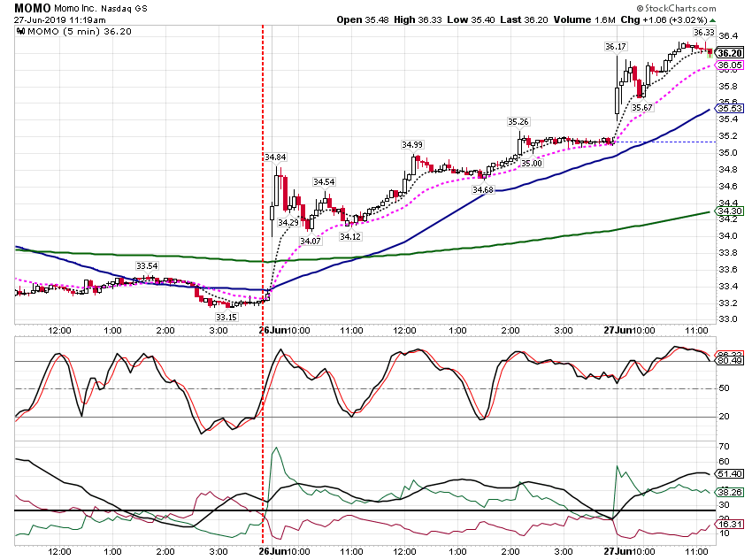Screen dimensions: 752x560
Task: Click the 80.49 stochastic value tag
Action: 730,361
